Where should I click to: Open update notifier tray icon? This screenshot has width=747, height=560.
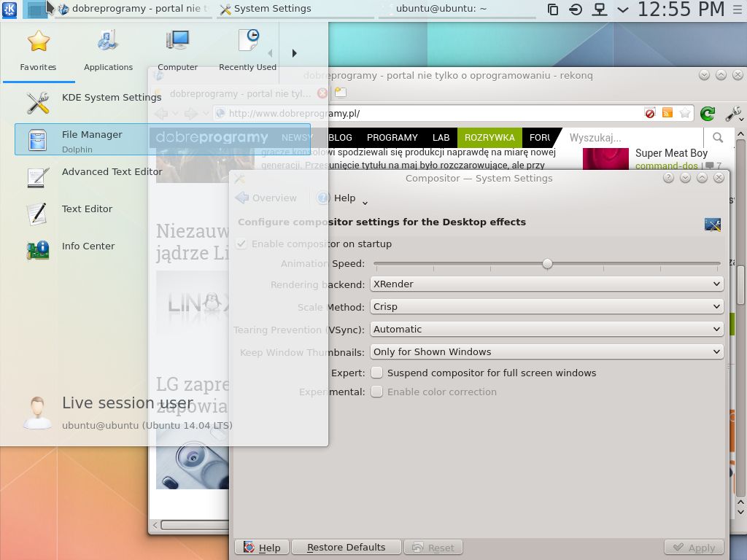576,9
